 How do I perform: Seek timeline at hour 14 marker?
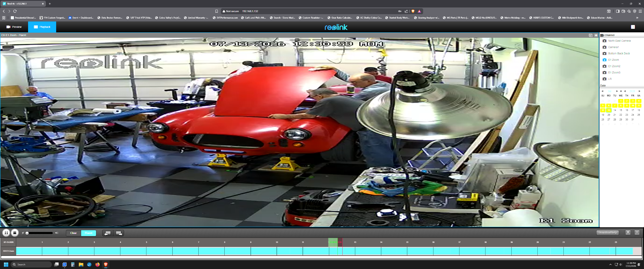[x=381, y=242]
